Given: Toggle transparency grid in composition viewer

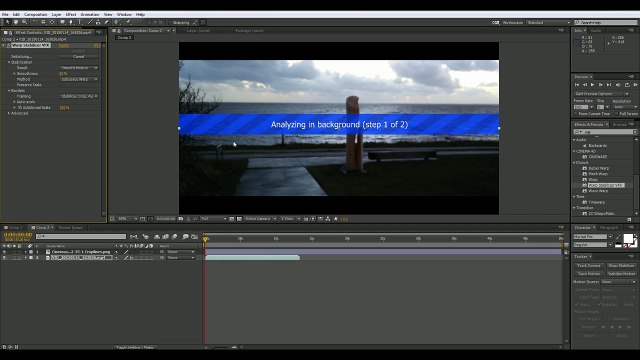Looking at the screenshot, I should point(239,219).
